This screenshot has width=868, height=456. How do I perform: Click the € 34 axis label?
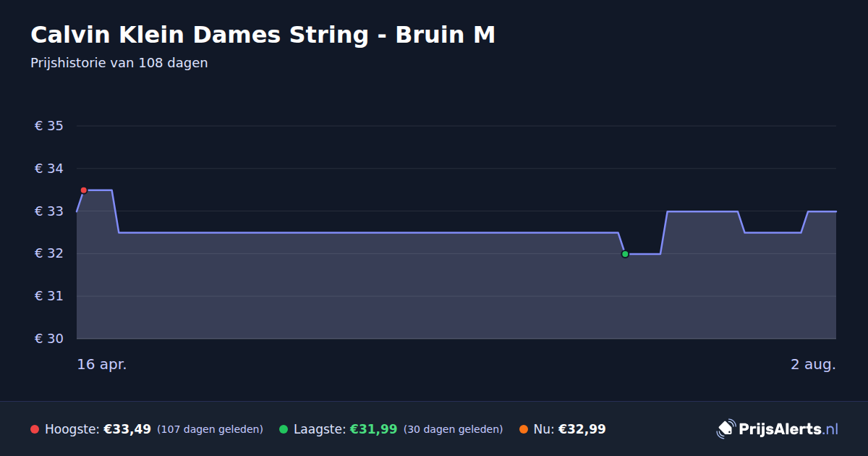coord(49,169)
